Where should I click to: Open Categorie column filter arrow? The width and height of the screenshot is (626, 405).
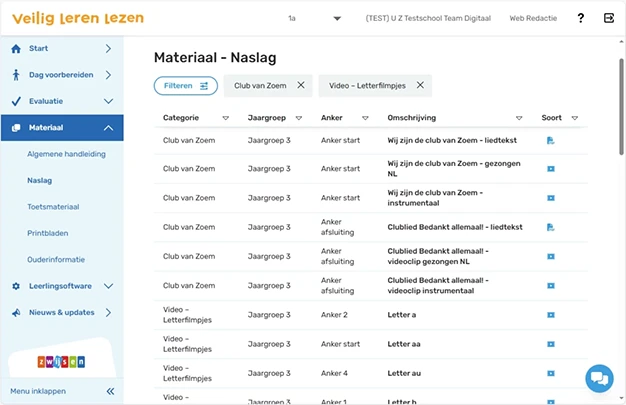tap(226, 118)
